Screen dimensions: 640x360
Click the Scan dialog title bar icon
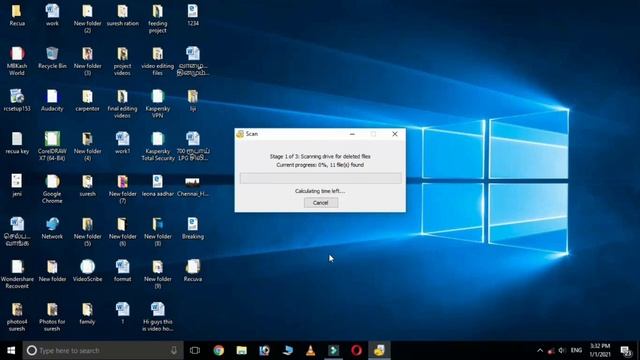(x=240, y=134)
